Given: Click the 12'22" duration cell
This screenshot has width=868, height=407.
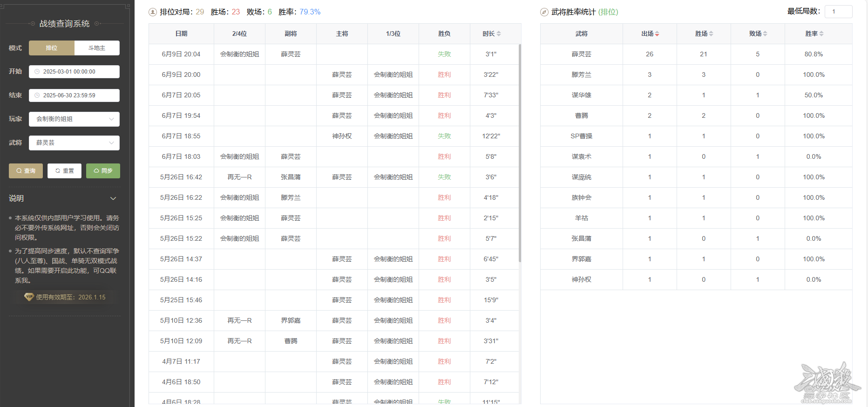Looking at the screenshot, I should (x=491, y=136).
